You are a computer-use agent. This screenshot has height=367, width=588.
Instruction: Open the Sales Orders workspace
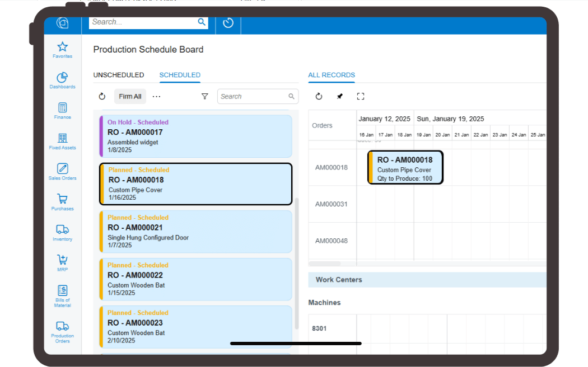point(62,171)
